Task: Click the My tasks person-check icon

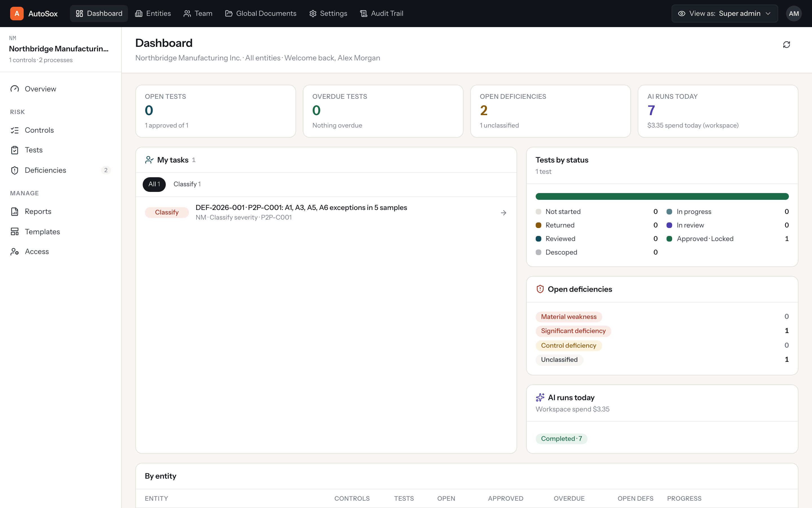Action: click(x=149, y=160)
